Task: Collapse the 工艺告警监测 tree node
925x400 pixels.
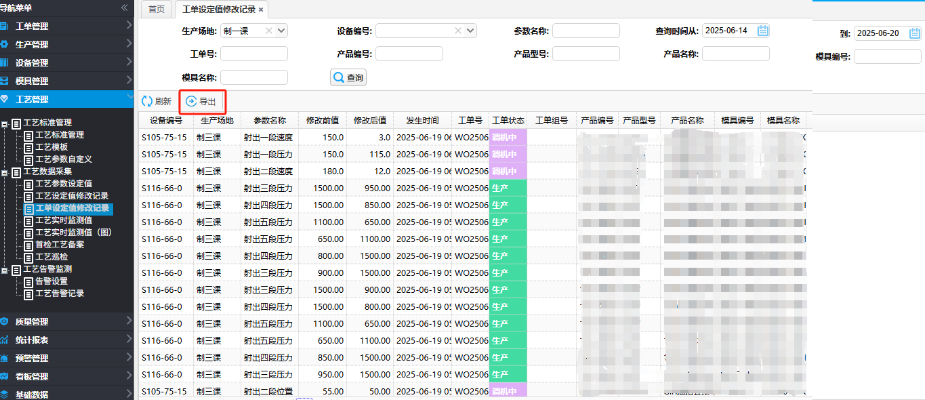Action: pyautogui.click(x=5, y=270)
